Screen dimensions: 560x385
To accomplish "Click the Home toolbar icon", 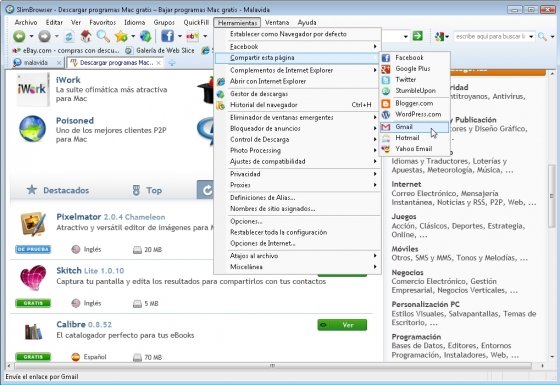I will (86, 36).
